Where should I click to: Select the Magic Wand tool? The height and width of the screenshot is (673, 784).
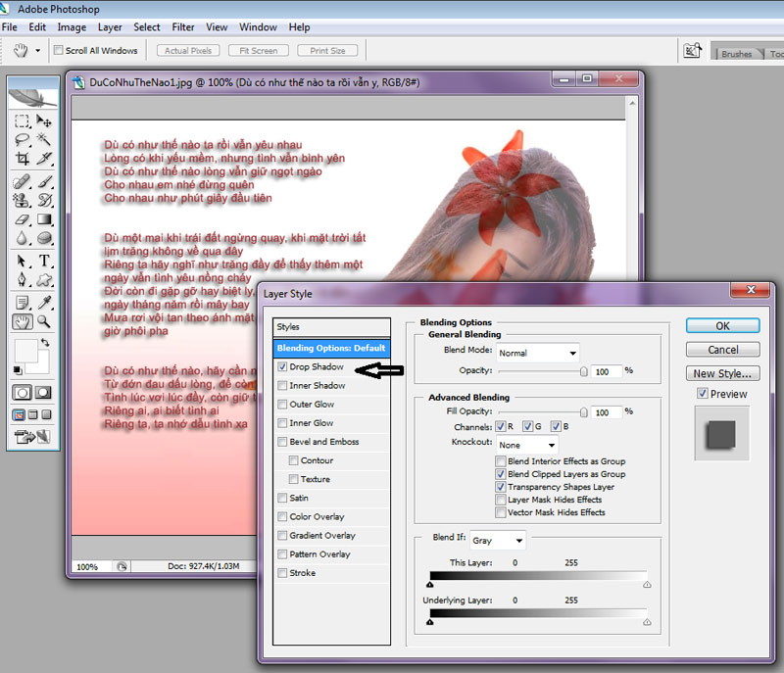(x=44, y=141)
